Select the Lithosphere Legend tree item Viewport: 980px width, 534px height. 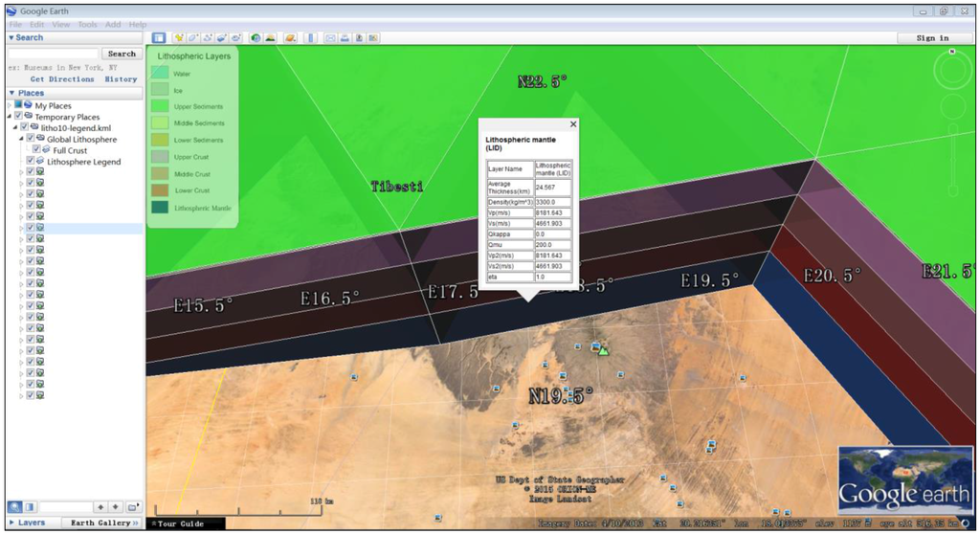pyautogui.click(x=84, y=162)
